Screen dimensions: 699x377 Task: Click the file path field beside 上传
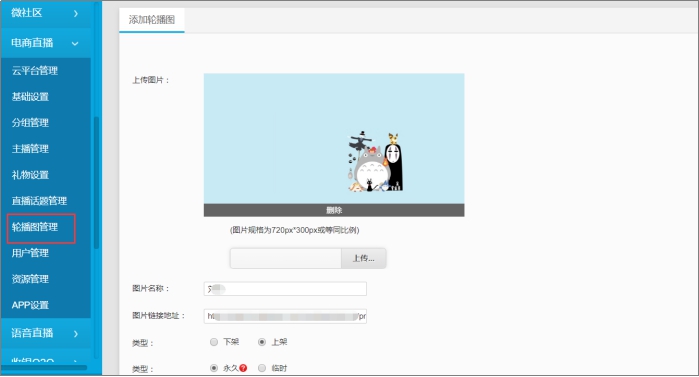[286, 258]
